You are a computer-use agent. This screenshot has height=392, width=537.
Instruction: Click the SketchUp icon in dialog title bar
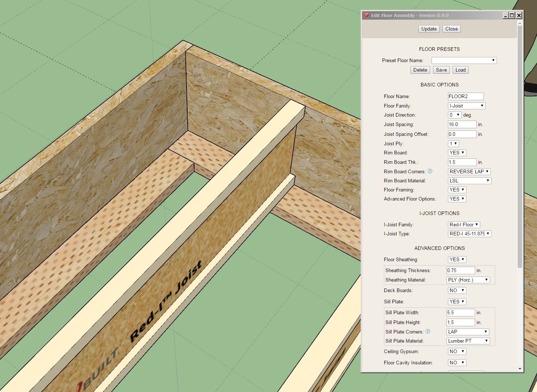366,15
